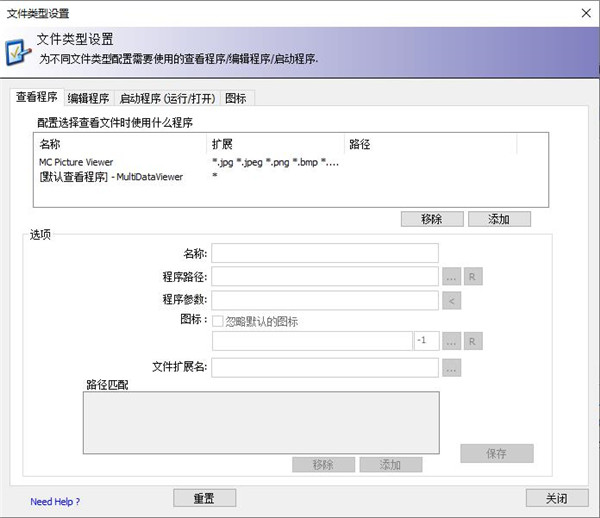Image resolution: width=600 pixels, height=518 pixels.
Task: Click the R button beside 程序路径
Action: point(474,277)
